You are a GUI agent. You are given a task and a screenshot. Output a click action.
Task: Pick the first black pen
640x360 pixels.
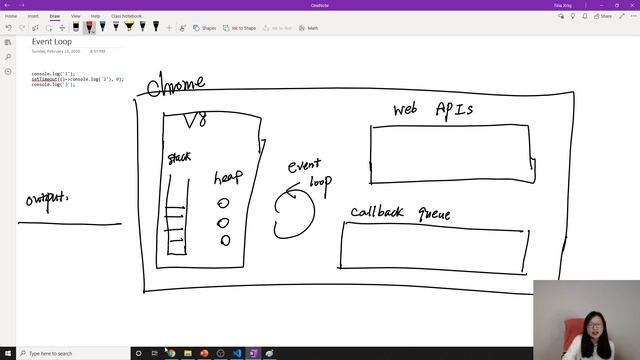click(x=76, y=27)
